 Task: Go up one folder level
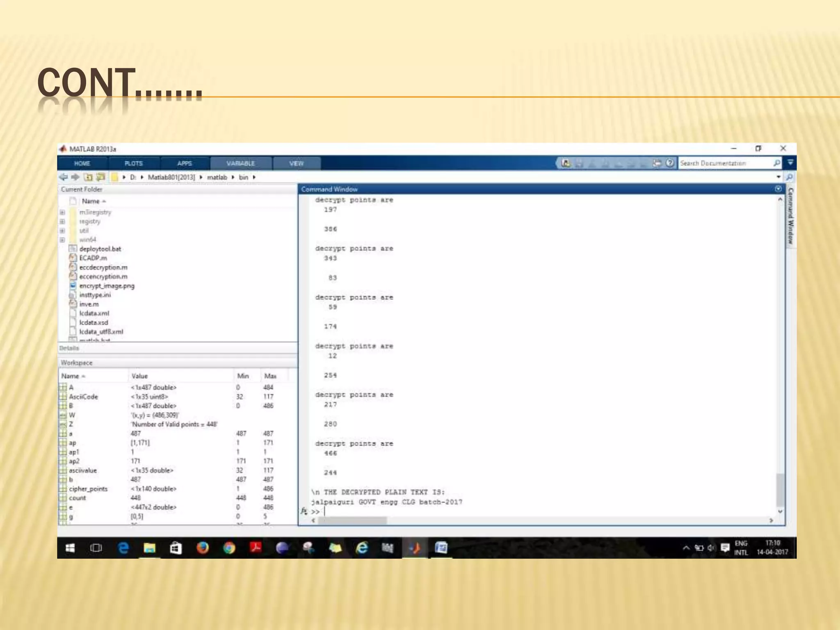click(88, 177)
